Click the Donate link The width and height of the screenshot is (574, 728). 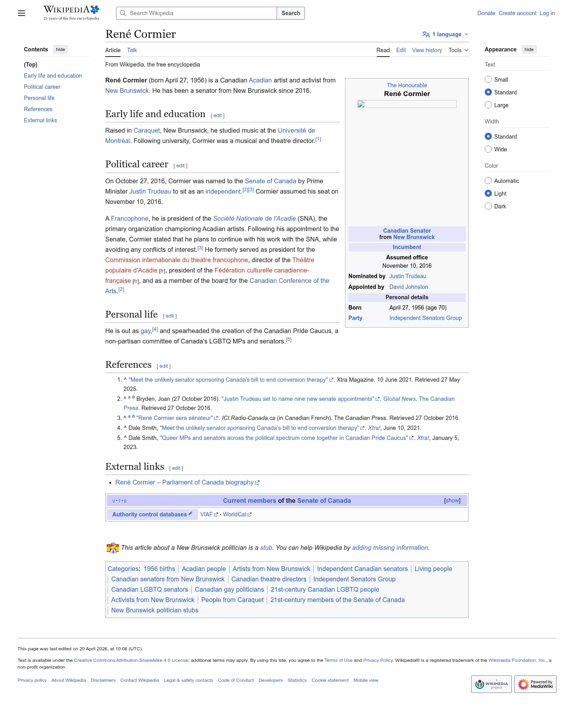[x=486, y=13]
